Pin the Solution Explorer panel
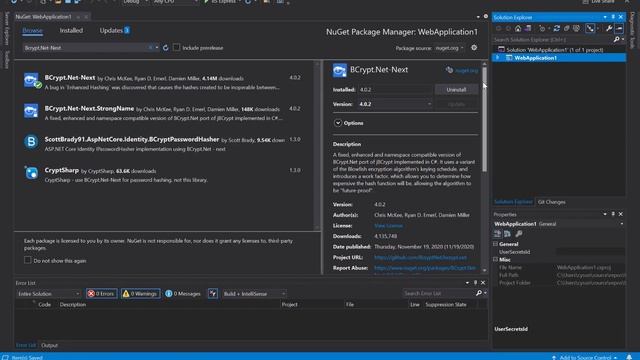Screen dimensions: 640x360 pyautogui.click(x=613, y=17)
